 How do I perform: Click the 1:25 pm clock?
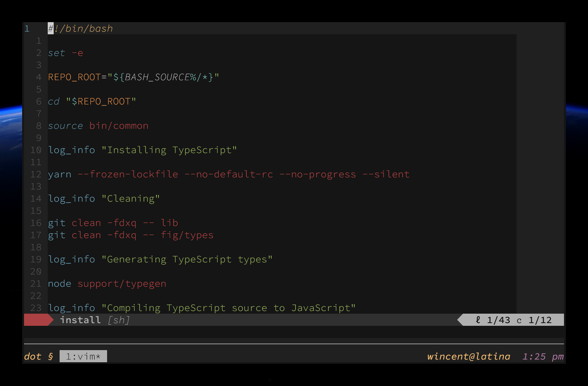point(543,356)
